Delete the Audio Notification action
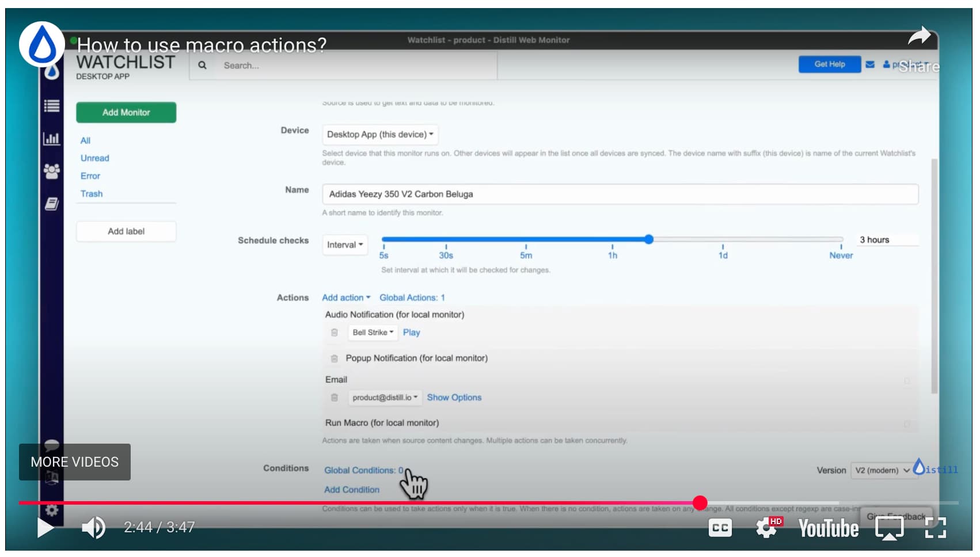980x557 pixels. click(334, 333)
